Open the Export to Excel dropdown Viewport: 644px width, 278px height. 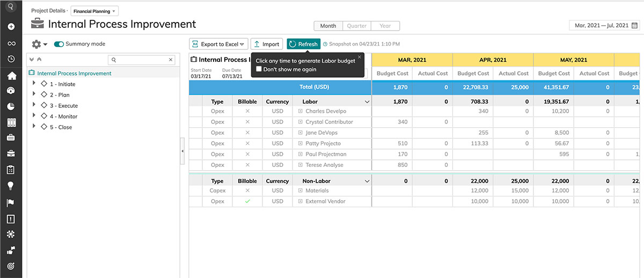pos(218,44)
